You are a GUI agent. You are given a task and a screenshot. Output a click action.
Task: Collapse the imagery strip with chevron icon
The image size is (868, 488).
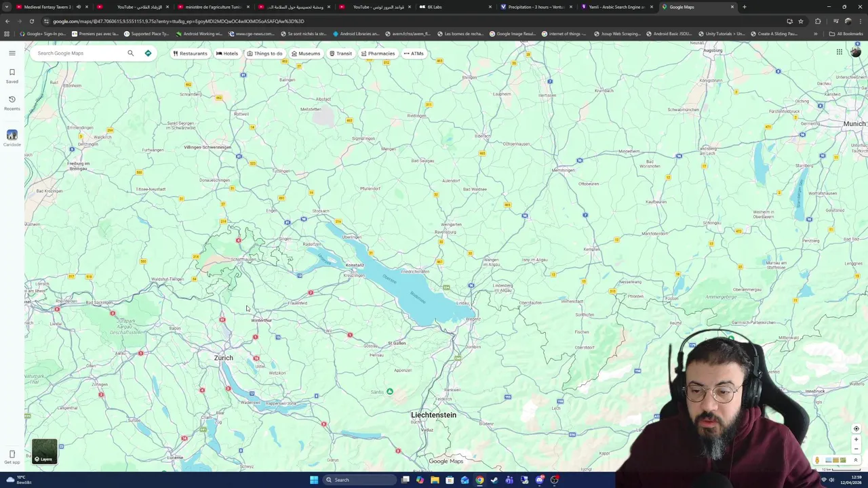coord(855,460)
